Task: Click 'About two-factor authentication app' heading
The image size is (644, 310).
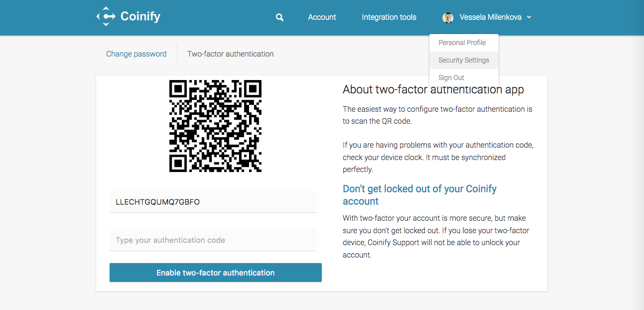Action: tap(433, 90)
